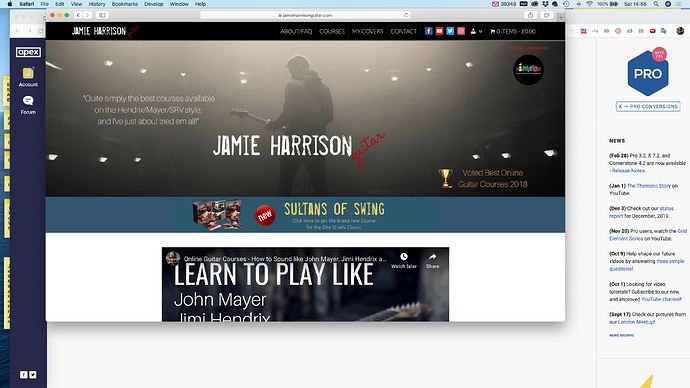Open the Safari menu in menu bar
690x388 pixels.
click(27, 4)
